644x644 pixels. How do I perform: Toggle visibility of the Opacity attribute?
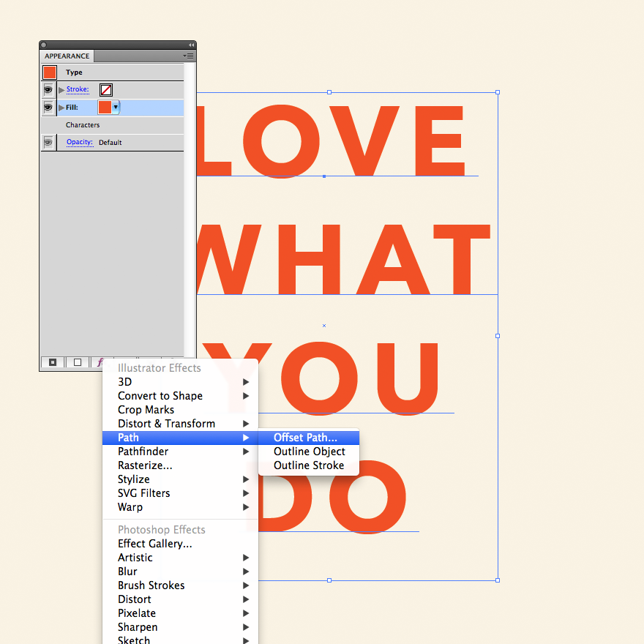(48, 143)
